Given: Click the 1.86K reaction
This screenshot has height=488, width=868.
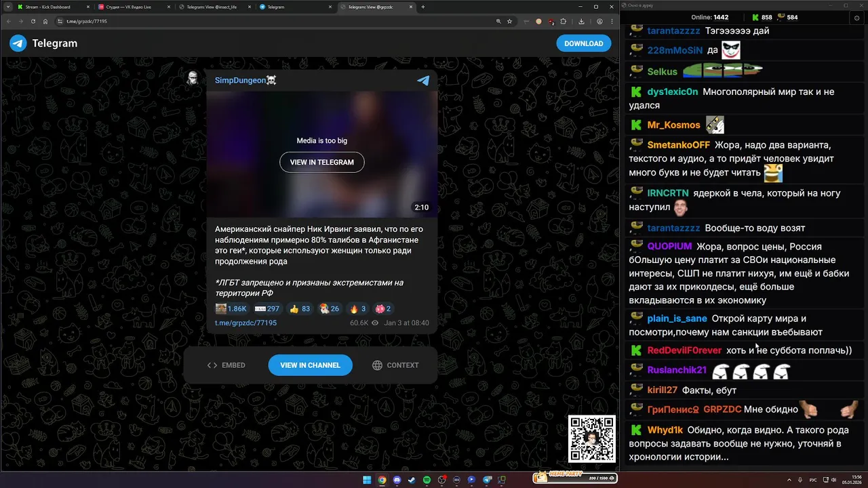Looking at the screenshot, I should tap(231, 308).
